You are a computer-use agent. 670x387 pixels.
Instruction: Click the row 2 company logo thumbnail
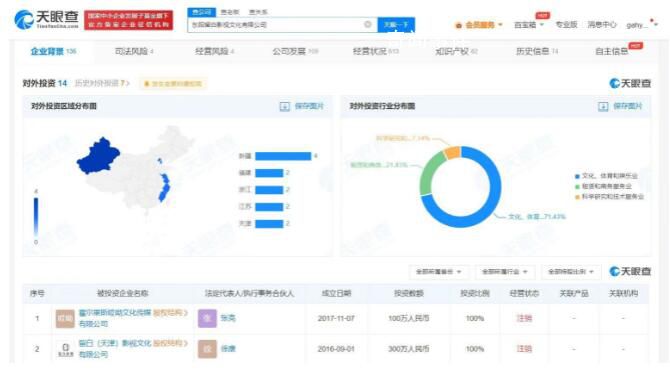click(x=65, y=349)
